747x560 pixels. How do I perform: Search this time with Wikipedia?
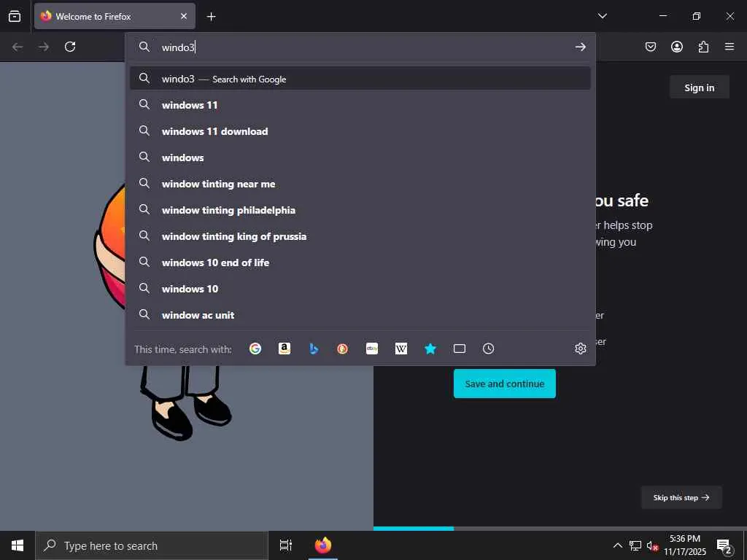[x=401, y=349]
